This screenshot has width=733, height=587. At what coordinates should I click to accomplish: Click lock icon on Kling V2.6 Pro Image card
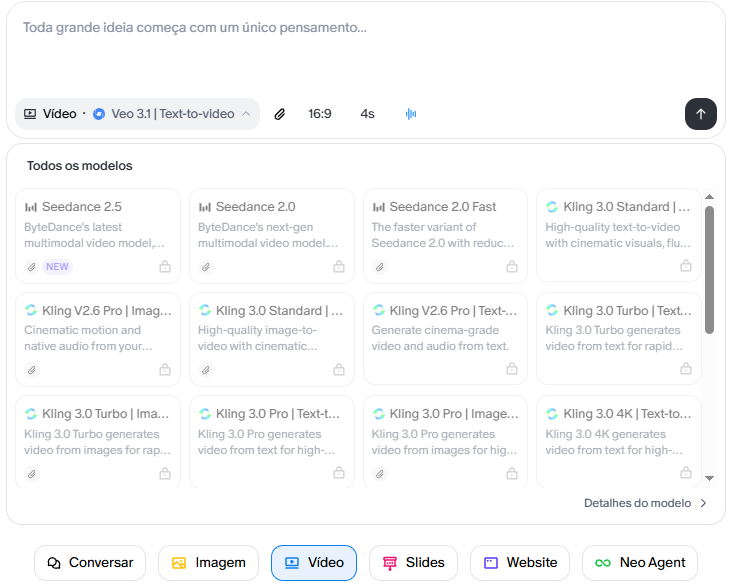(x=165, y=370)
